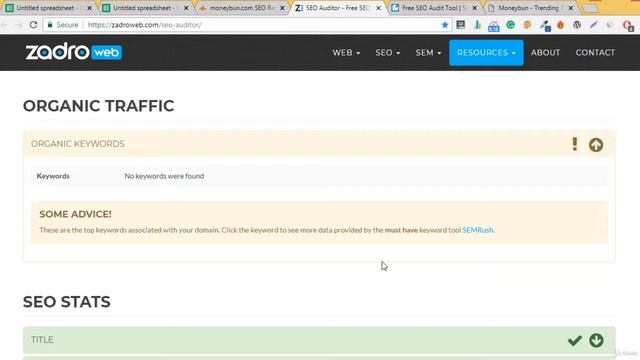Open the WordPress extension icon
The height and width of the screenshot is (360, 640).
577,25
